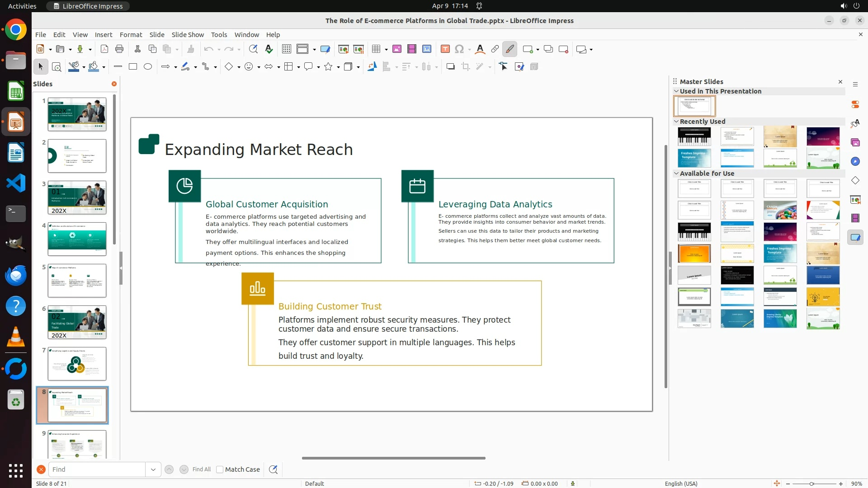
Task: Open the Slide Show menu
Action: tap(187, 34)
